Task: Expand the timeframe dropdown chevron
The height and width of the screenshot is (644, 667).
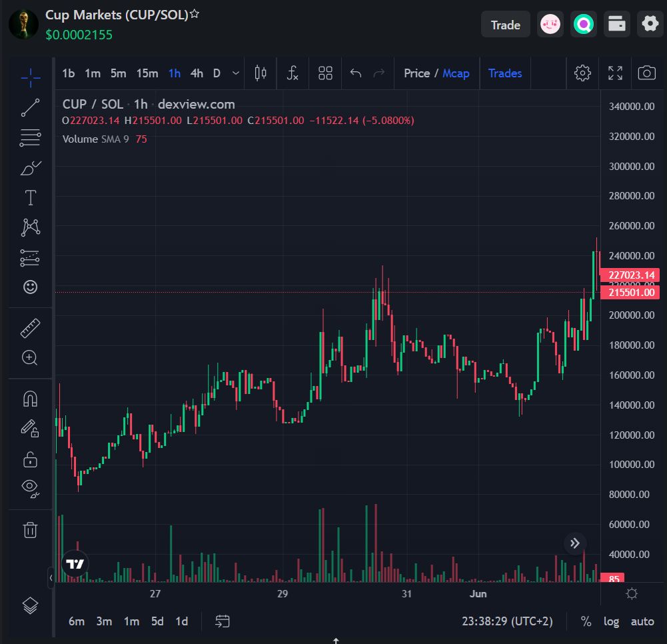Action: pyautogui.click(x=236, y=73)
